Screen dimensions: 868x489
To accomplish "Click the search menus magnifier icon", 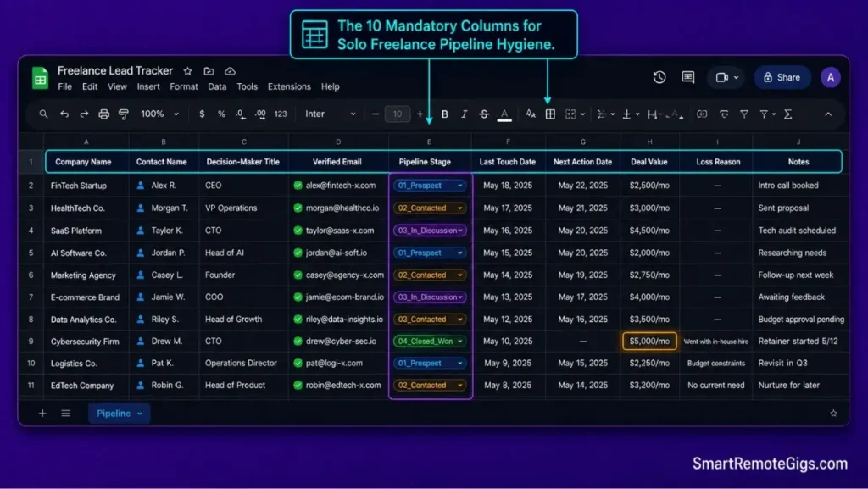I will [43, 114].
